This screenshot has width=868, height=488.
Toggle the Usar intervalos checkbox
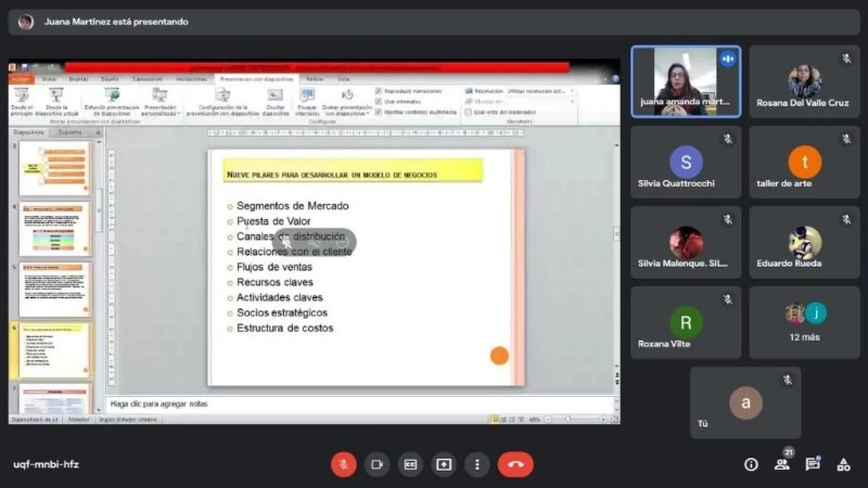tap(379, 101)
